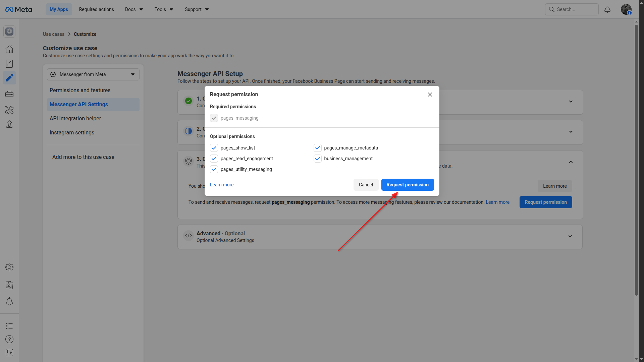Click the notifications bell in top bar
The height and width of the screenshot is (362, 644).
tap(607, 9)
